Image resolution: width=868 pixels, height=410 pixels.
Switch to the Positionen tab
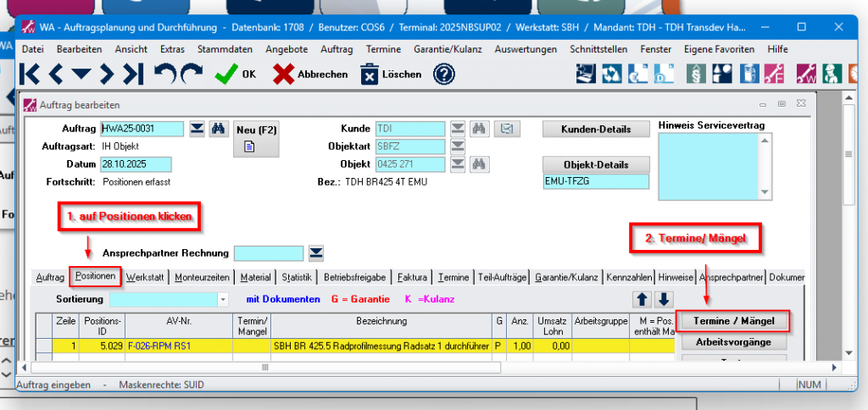(95, 277)
